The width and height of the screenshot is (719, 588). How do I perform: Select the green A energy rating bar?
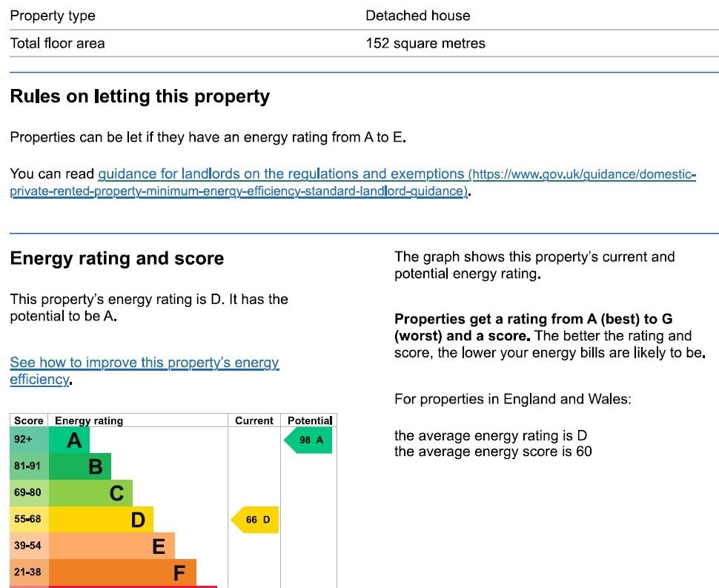pos(69,440)
